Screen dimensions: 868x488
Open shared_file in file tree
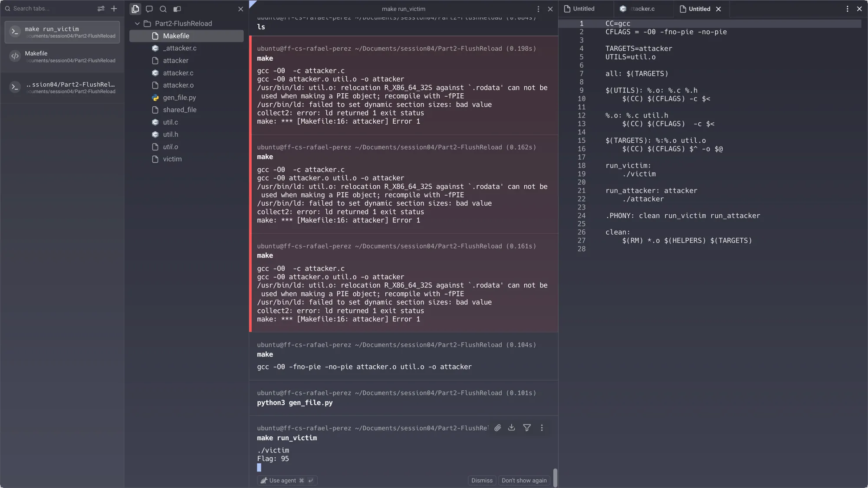click(x=187, y=110)
